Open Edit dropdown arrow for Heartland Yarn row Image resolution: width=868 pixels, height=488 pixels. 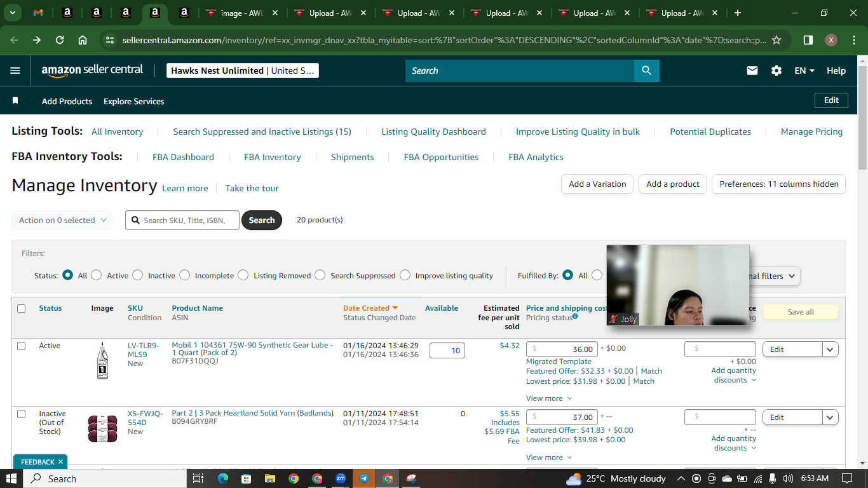pos(831,417)
